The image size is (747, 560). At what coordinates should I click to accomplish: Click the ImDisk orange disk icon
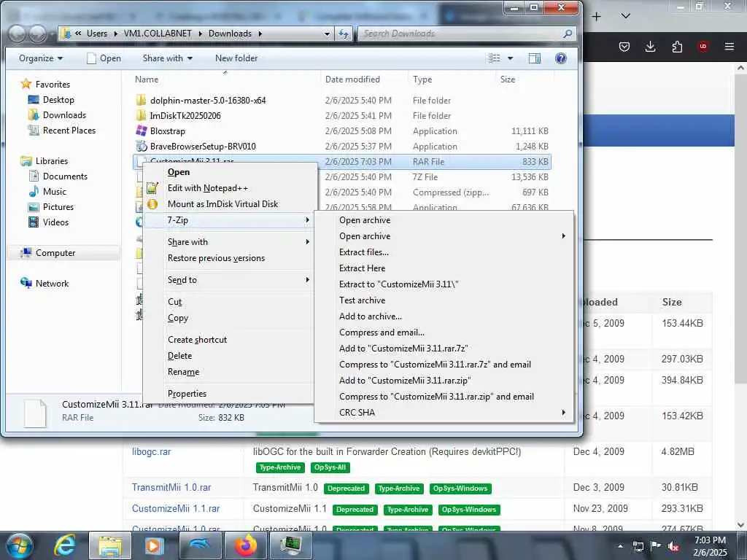pos(152,204)
